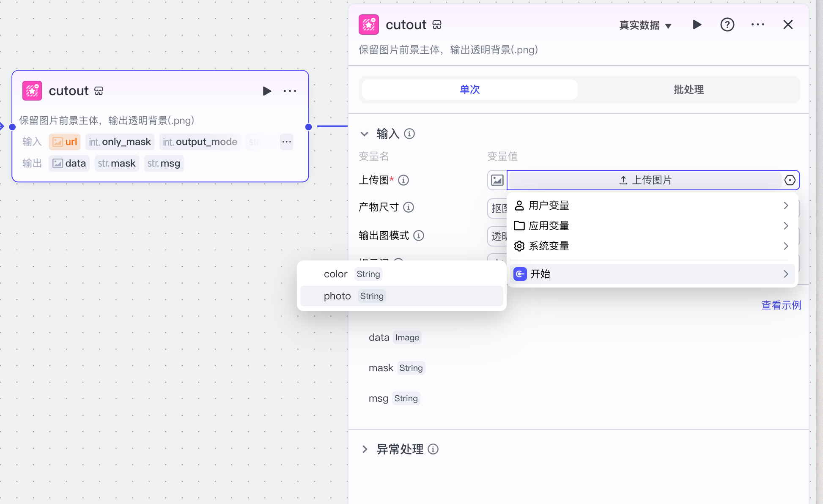Show the info tooltip for 上传图
The width and height of the screenshot is (823, 504).
pyautogui.click(x=403, y=180)
